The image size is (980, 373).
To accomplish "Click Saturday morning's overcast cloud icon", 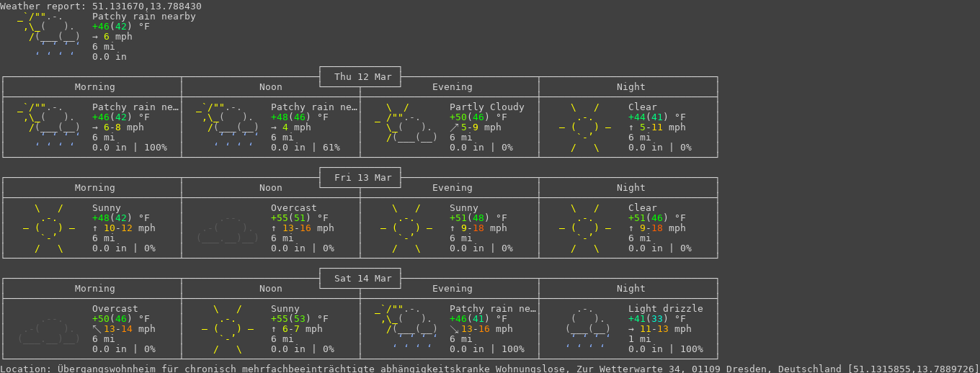I will [49, 329].
